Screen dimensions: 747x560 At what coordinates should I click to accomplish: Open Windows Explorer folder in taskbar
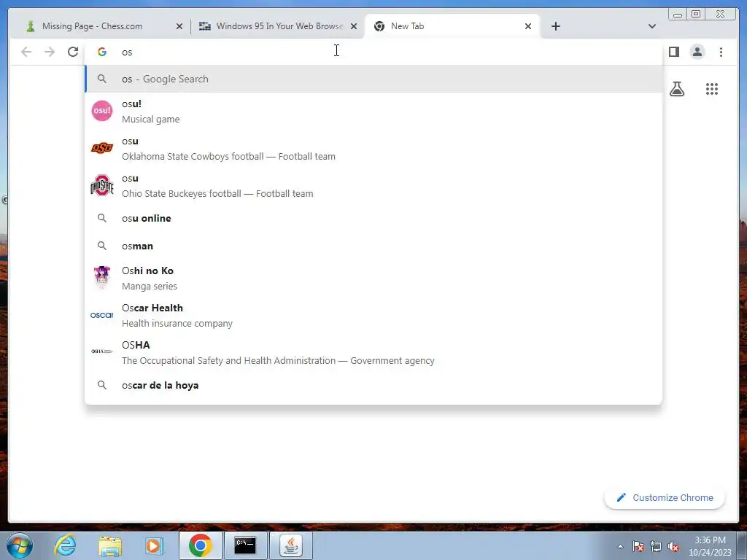tap(110, 545)
